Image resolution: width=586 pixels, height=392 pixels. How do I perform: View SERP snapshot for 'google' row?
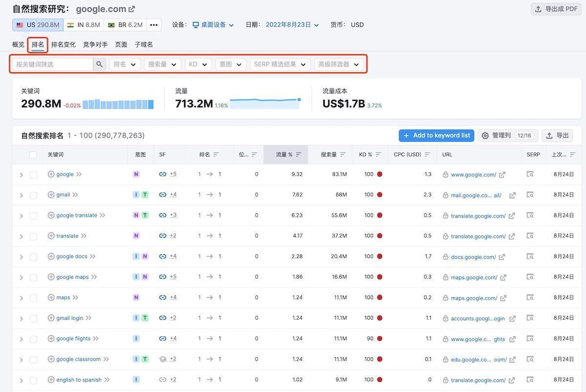coord(530,174)
